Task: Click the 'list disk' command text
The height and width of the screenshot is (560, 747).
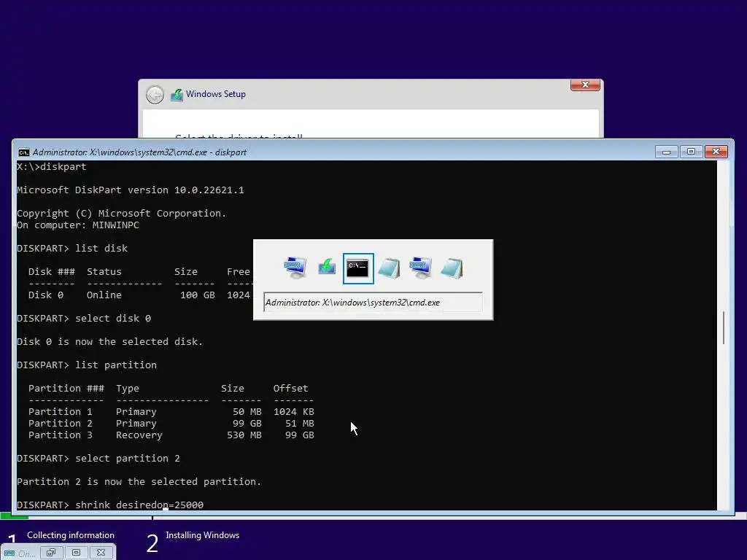Action: tap(101, 248)
